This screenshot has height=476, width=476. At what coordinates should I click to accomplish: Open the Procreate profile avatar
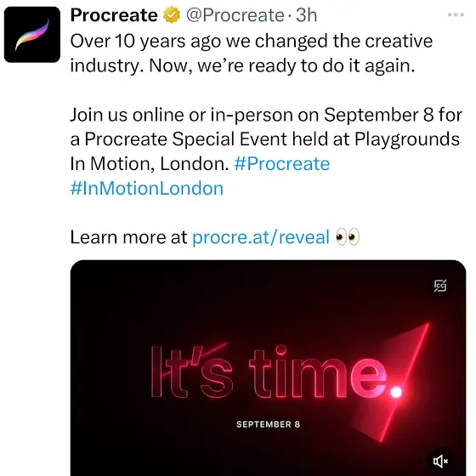pos(32,34)
